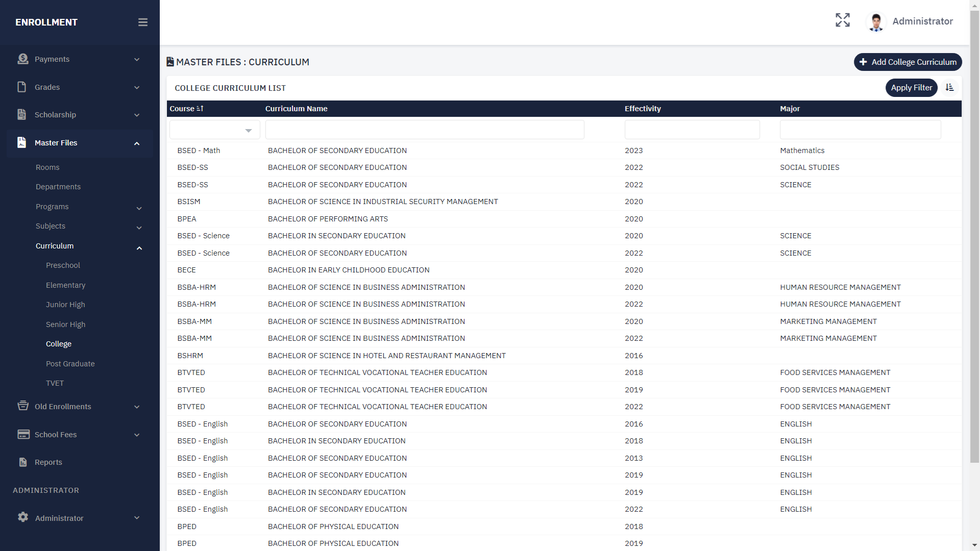
Task: Toggle fullscreen mode icon
Action: [x=843, y=20]
